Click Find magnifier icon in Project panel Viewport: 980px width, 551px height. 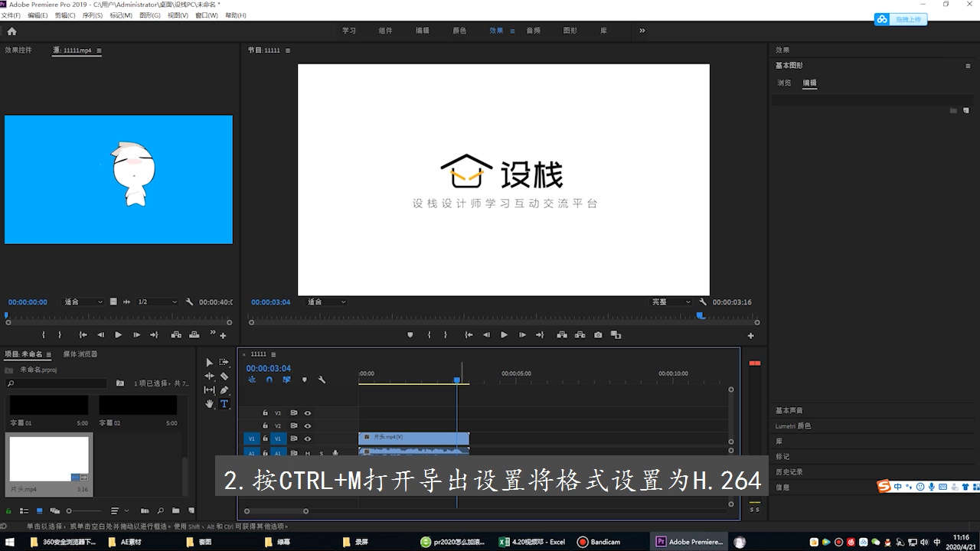point(160,510)
